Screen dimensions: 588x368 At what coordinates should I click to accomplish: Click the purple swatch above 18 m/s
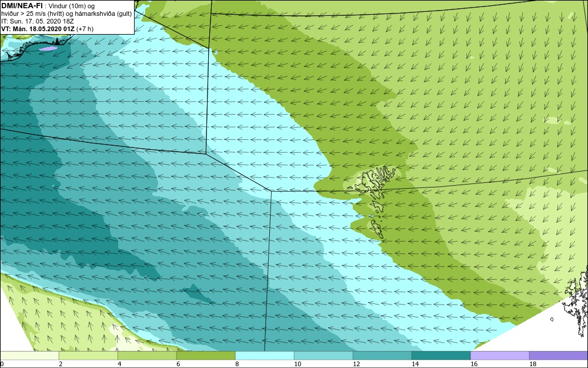559,356
